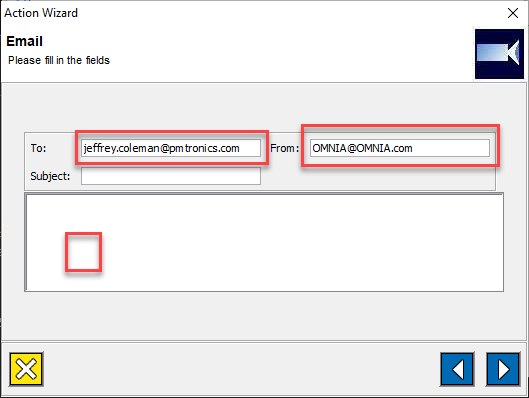Click the "Please fill in the fields" text
This screenshot has width=529, height=398.
pyautogui.click(x=59, y=60)
